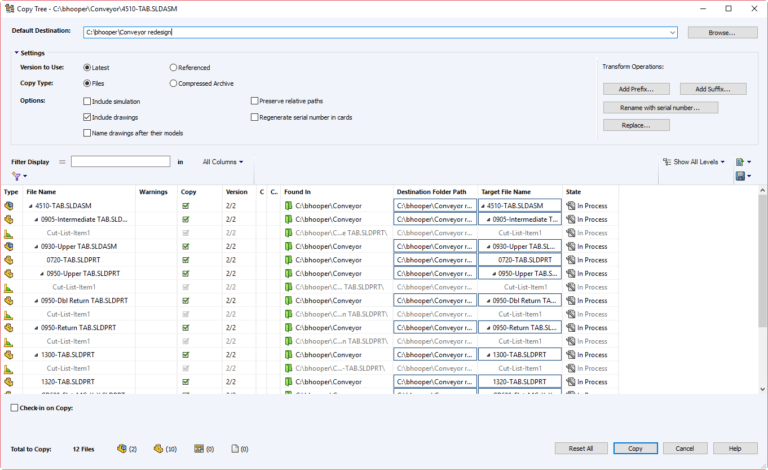Screen dimensions: 768x470
Task: Click the assemblies count icon in Total to Copy
Action: pyautogui.click(x=122, y=448)
